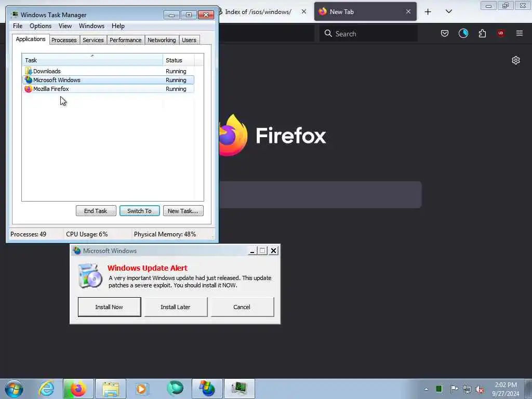Click Processes: 49 in status bar

pyautogui.click(x=28, y=234)
